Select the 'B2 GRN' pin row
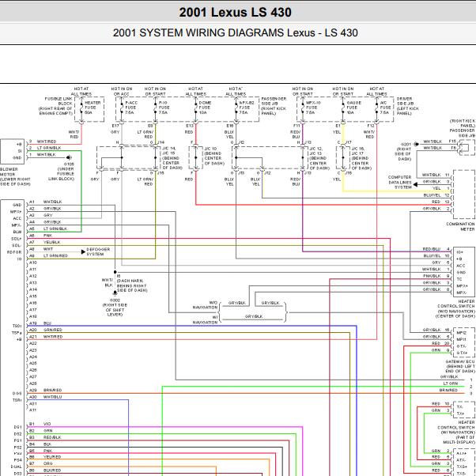Viewport: 476px width, 476px height. (x=40, y=430)
